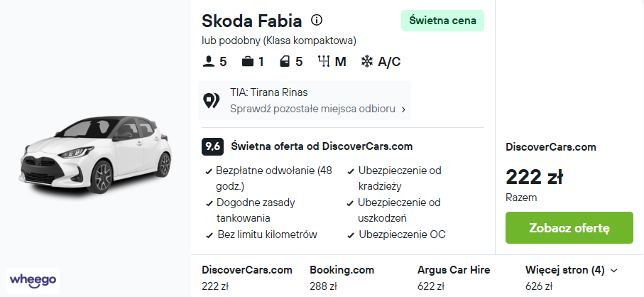Open the Skoda Fabia title link
Screen dimensions: 644x297
click(252, 21)
